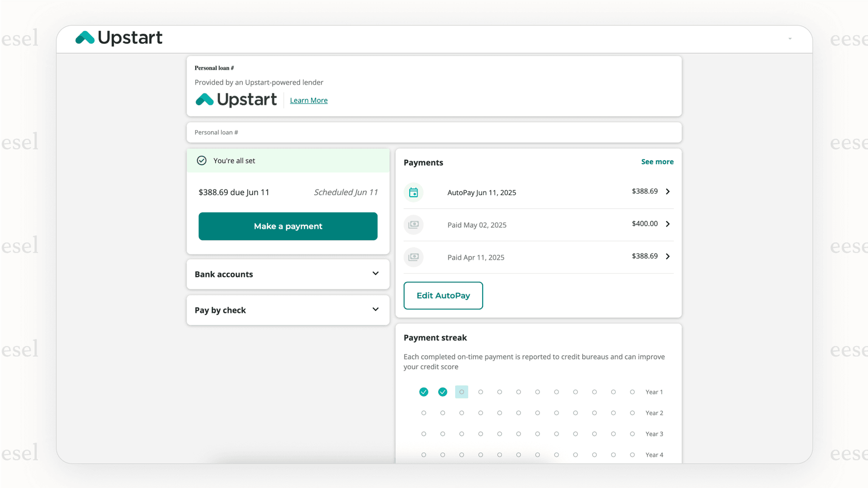Click the first completed payment checkmark in Year 1
Image resolution: width=868 pixels, height=488 pixels.
tap(424, 392)
